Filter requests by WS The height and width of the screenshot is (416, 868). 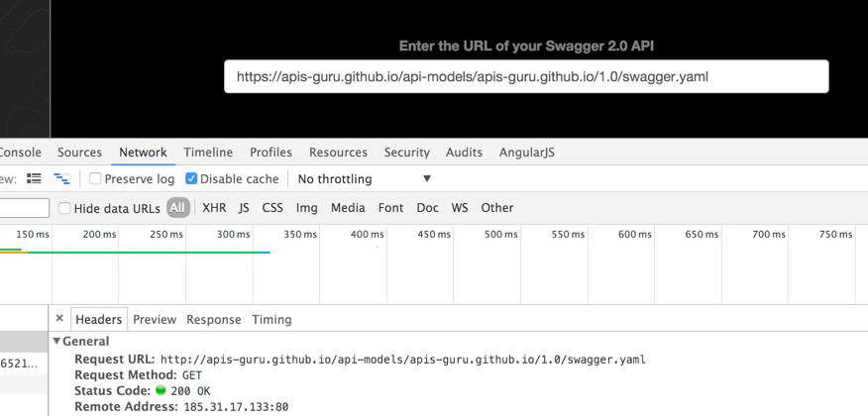click(x=460, y=208)
